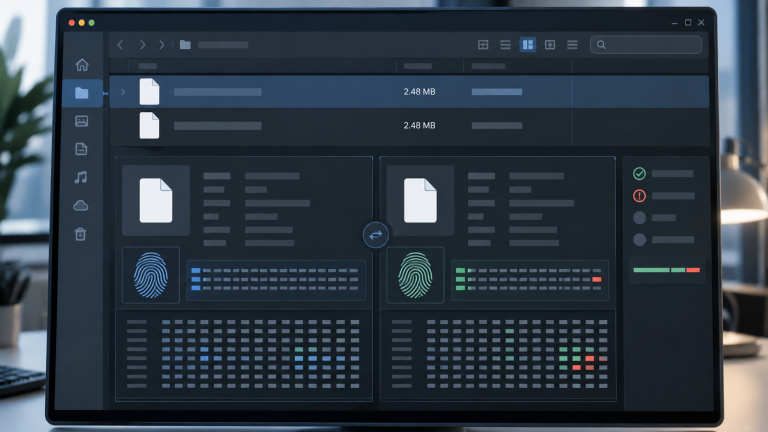Expand the highlighted first file row chevron
The width and height of the screenshot is (768, 432).
(x=123, y=92)
